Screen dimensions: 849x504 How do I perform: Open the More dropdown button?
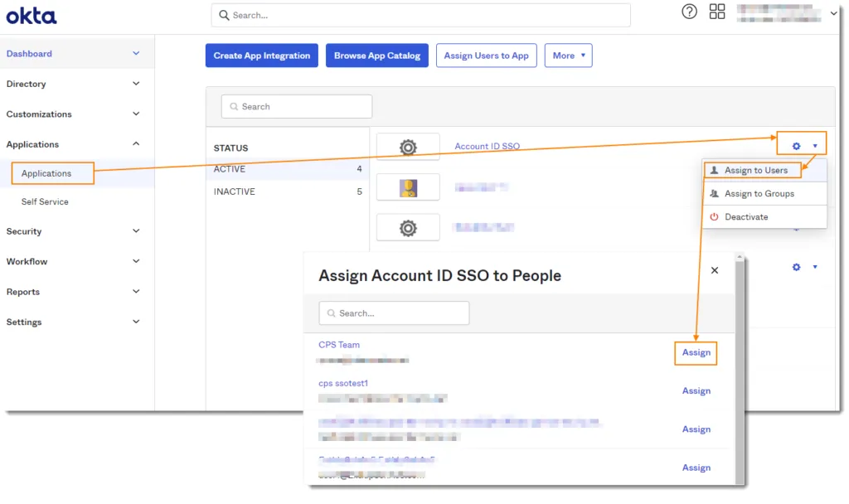pyautogui.click(x=568, y=56)
